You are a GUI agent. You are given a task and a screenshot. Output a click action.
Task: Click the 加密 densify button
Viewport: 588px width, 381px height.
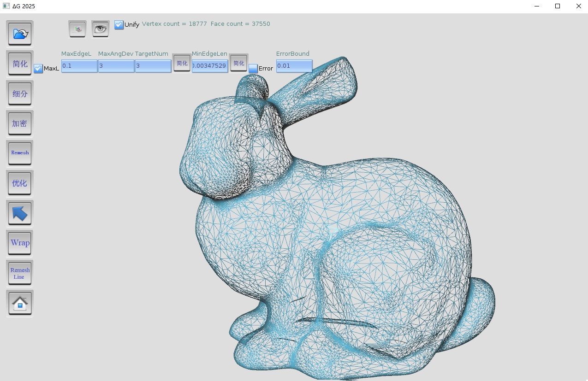pyautogui.click(x=20, y=123)
